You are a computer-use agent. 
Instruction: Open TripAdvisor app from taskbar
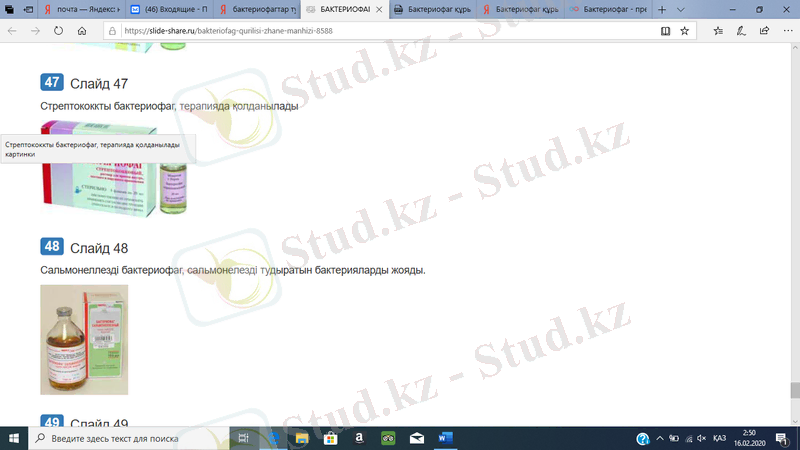388,438
